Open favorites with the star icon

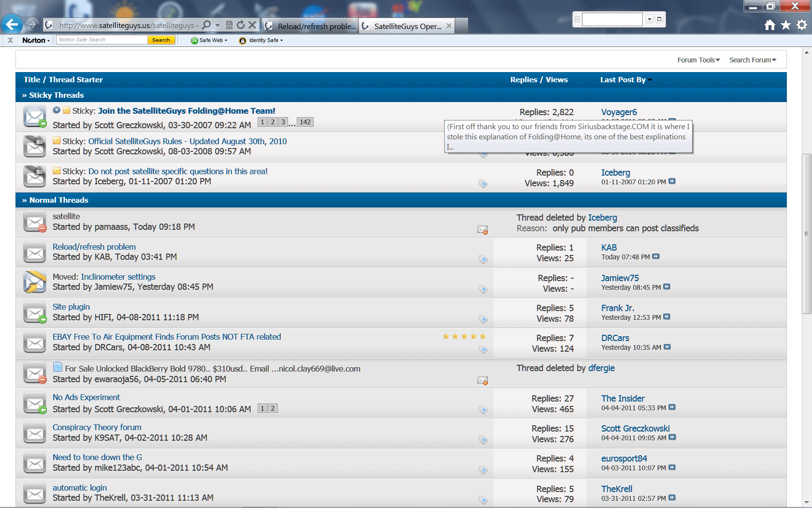pyautogui.click(x=786, y=25)
